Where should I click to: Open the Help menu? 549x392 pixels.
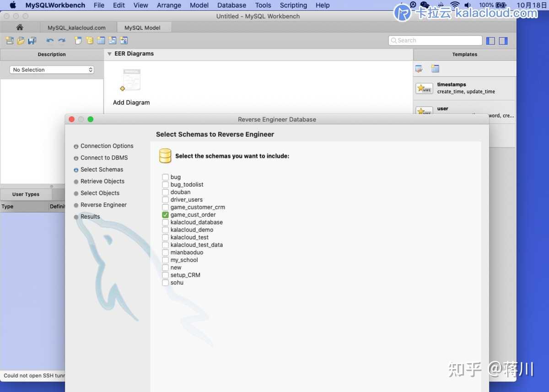323,5
